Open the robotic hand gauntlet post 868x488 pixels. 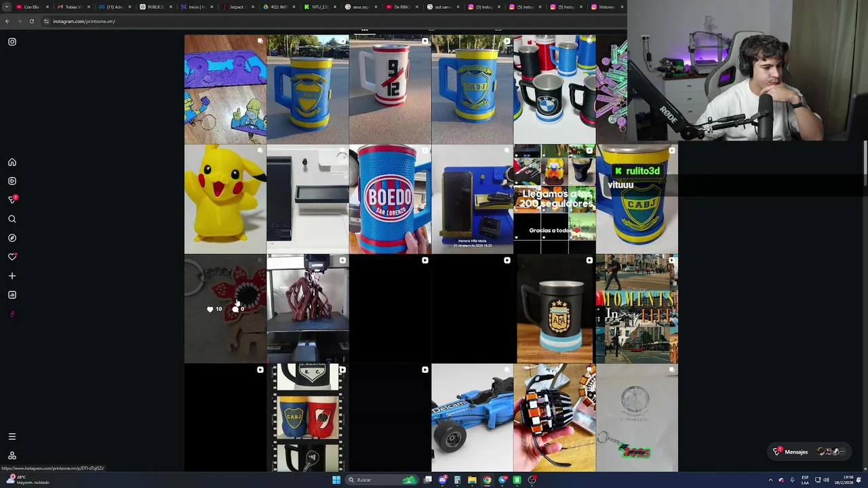555,418
